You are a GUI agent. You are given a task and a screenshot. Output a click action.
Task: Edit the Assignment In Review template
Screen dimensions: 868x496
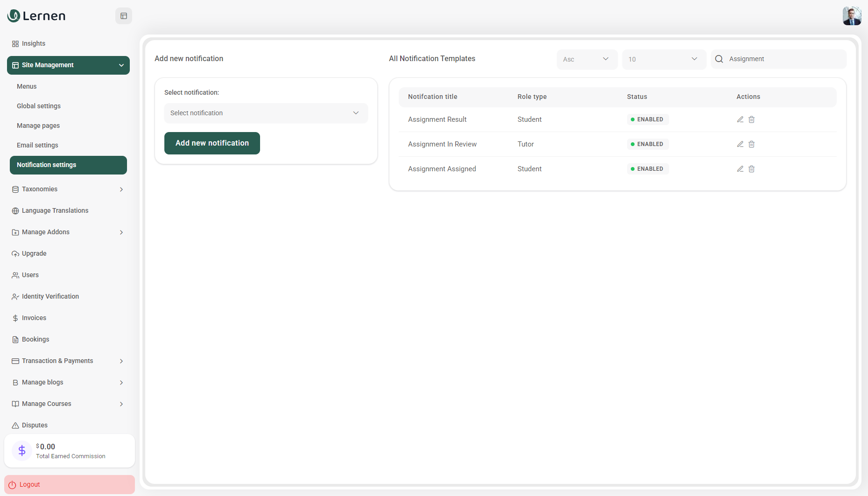740,144
